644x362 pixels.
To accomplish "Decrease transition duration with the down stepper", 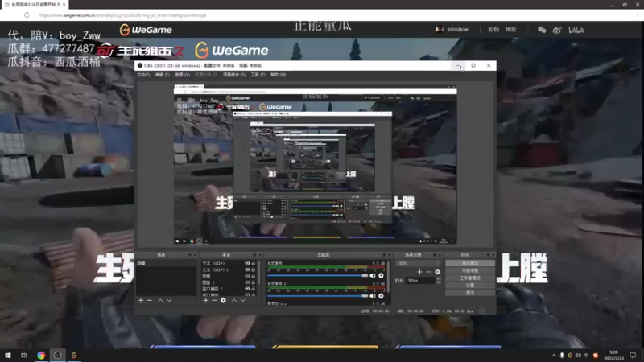I will pyautogui.click(x=438, y=282).
